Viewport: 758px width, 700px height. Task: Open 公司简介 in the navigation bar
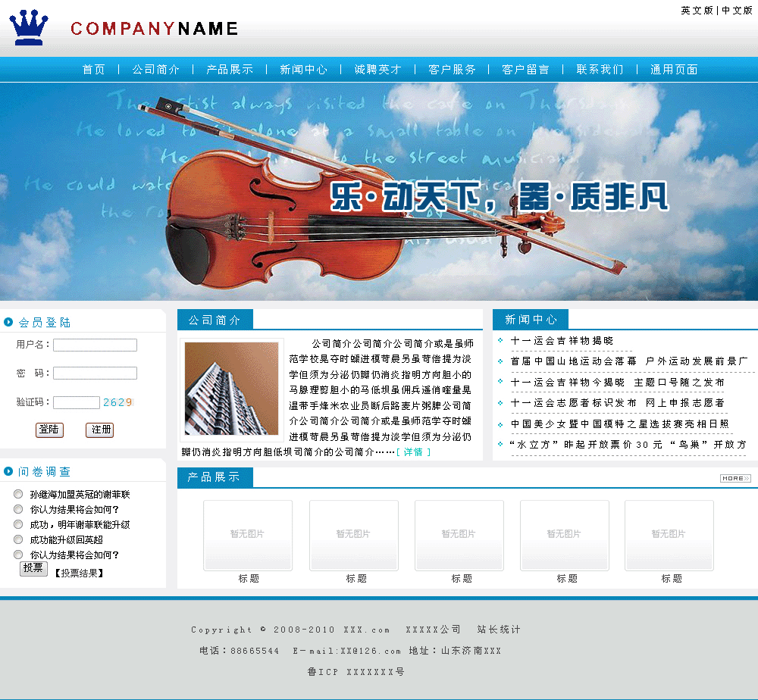click(155, 70)
